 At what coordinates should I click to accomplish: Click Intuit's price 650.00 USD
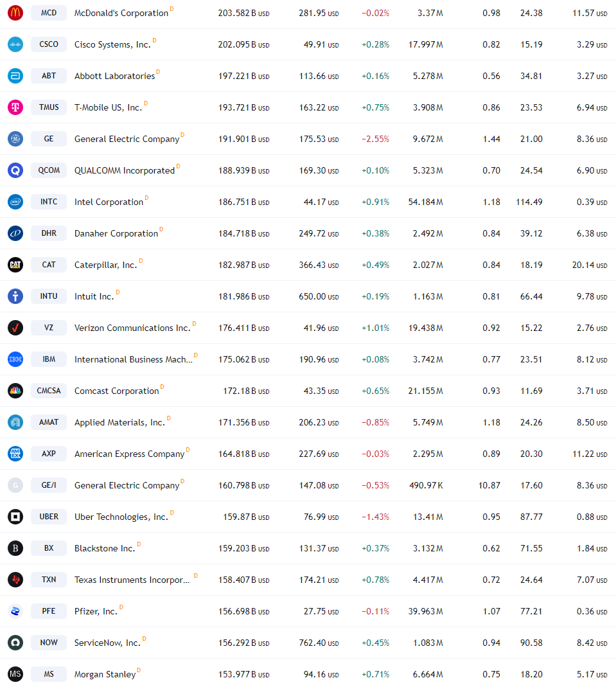[x=319, y=297]
